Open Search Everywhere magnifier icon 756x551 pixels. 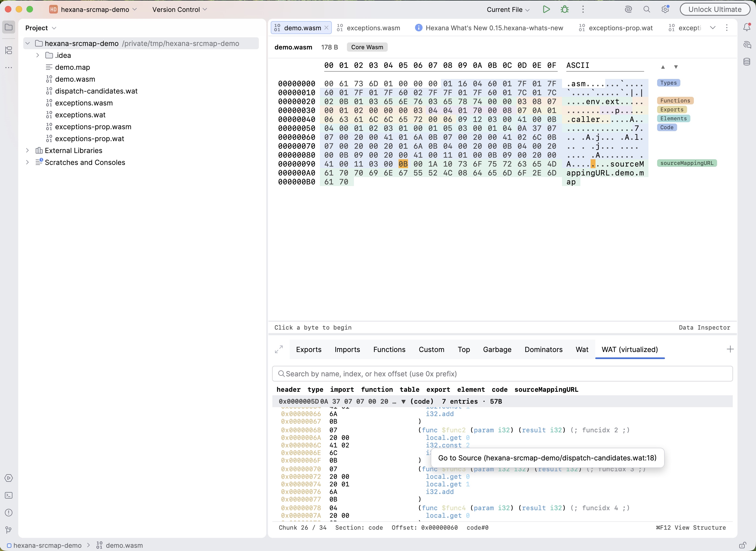[647, 9]
